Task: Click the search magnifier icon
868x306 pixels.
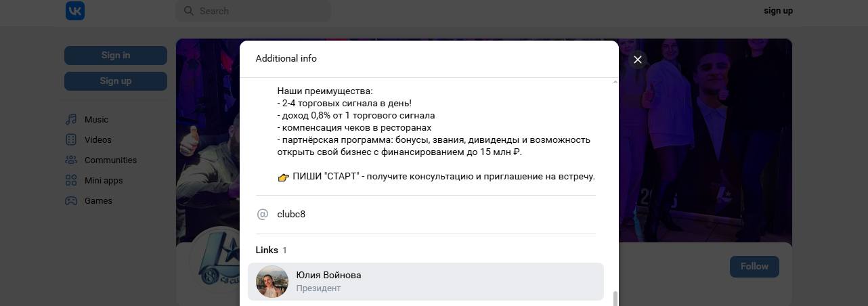Action: click(188, 11)
